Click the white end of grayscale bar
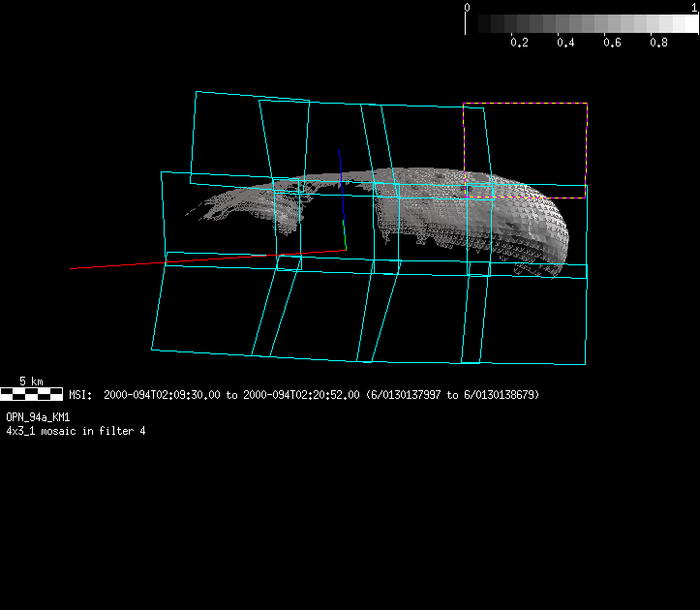The image size is (700, 610). (x=689, y=24)
